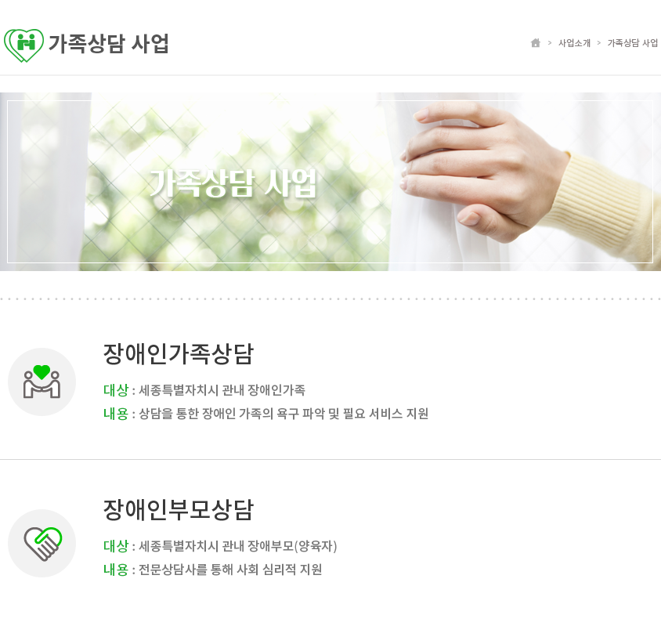661x644 pixels.
Task: Open the 가족상담 사업 breadcrumb link
Action: pos(632,42)
